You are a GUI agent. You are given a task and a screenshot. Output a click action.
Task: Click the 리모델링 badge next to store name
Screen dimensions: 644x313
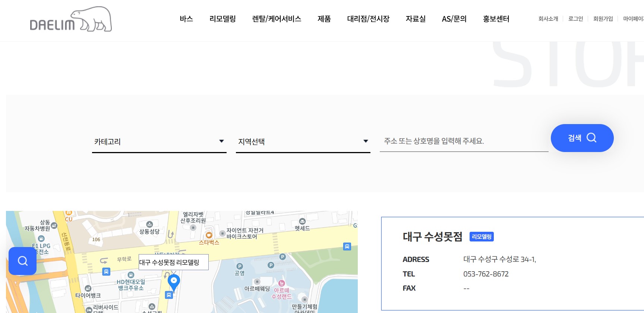click(x=482, y=237)
